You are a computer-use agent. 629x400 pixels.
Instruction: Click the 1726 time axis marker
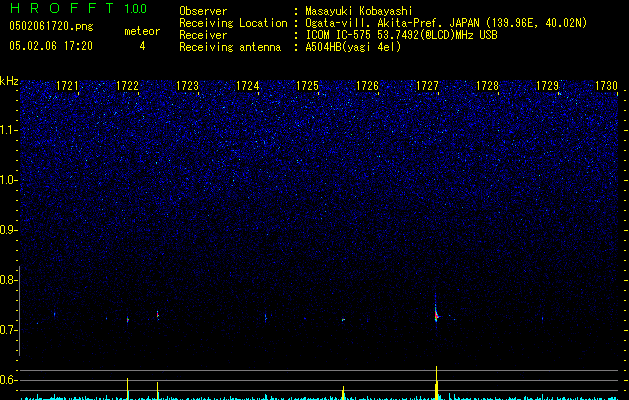tap(367, 86)
